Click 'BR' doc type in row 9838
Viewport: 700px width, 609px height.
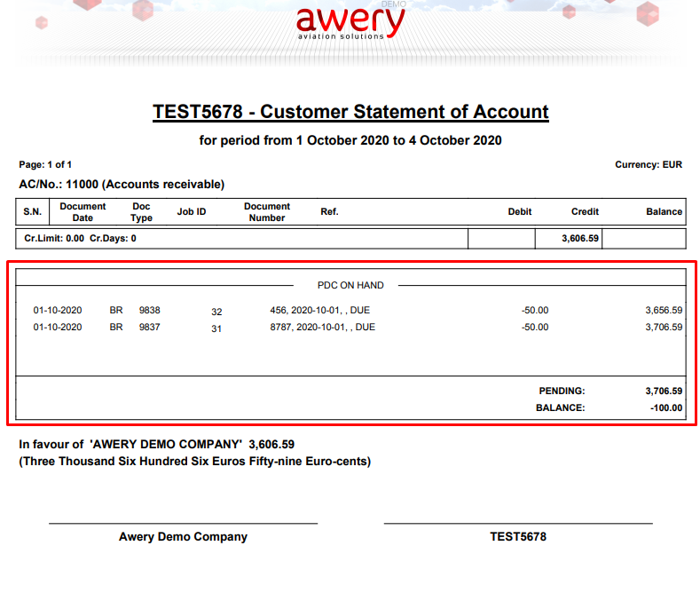point(116,310)
